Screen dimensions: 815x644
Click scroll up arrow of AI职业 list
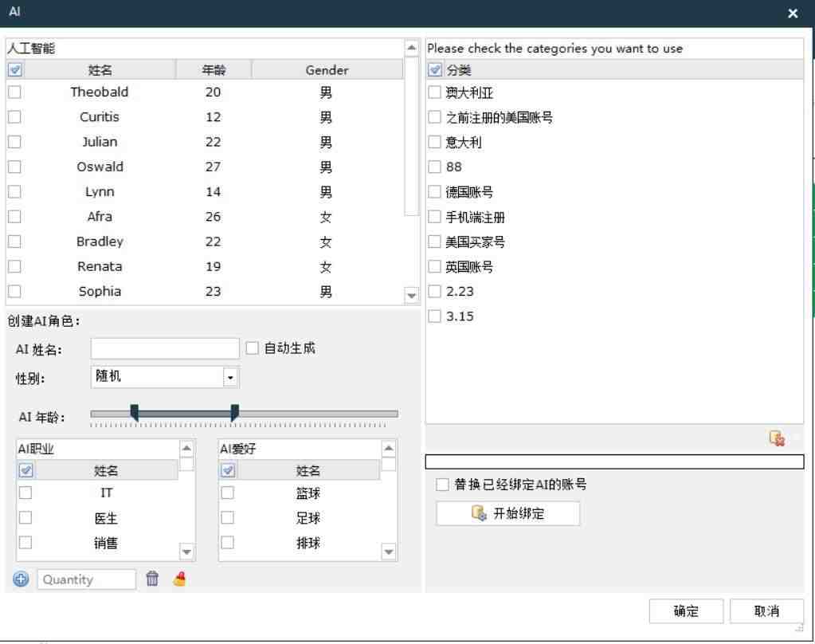186,449
